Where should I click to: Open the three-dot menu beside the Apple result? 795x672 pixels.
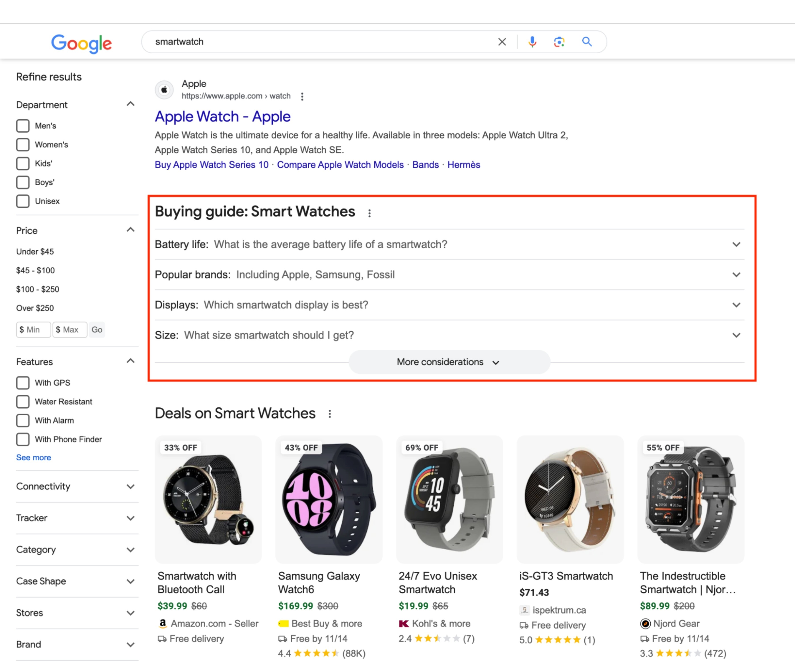(x=302, y=96)
